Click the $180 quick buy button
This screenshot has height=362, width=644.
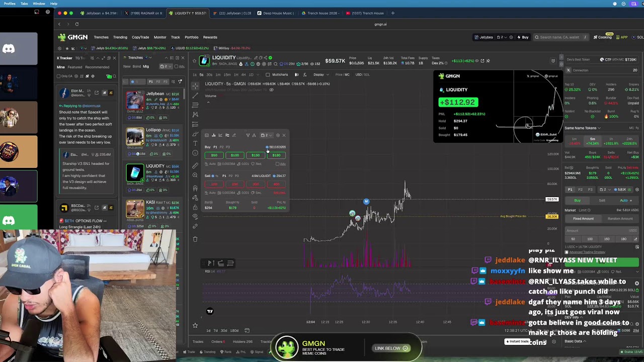coord(276,155)
